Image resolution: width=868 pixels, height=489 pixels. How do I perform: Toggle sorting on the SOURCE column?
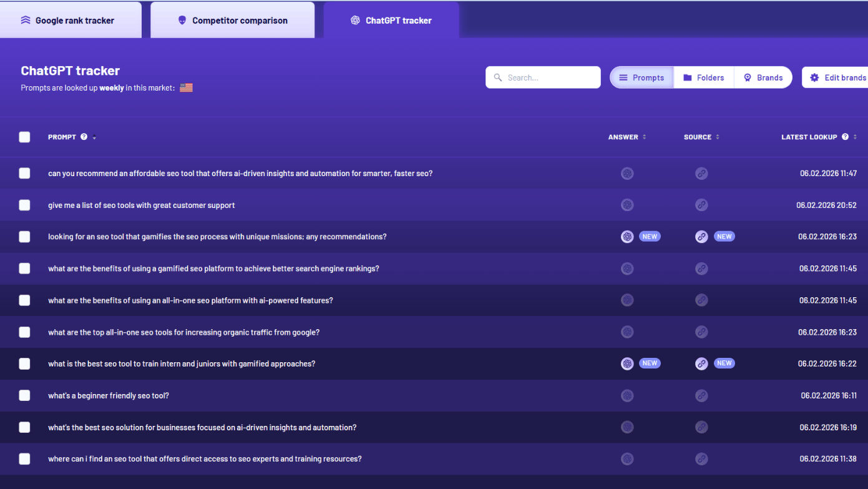pos(718,137)
